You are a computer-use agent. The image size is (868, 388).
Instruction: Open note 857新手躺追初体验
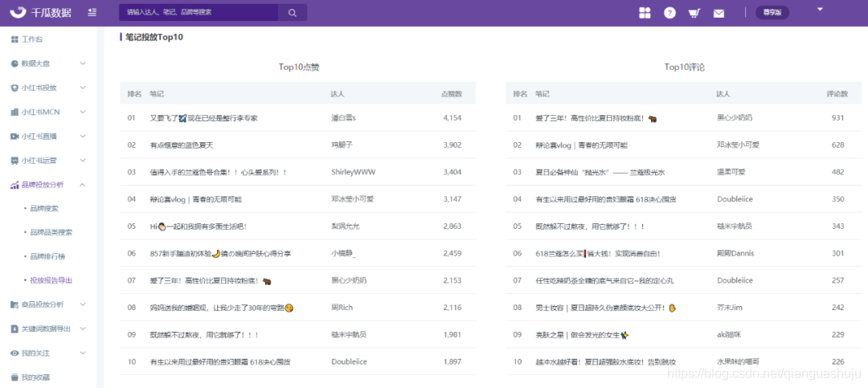220,254
